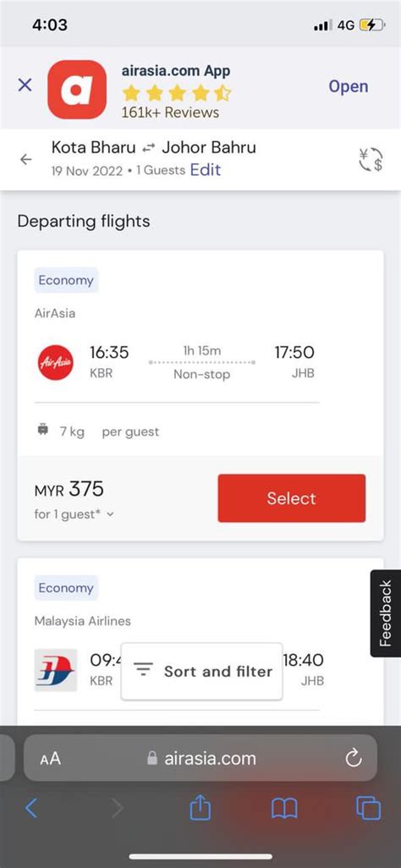Image resolution: width=401 pixels, height=868 pixels.
Task: Go back in Safari browser history
Action: coord(31,808)
